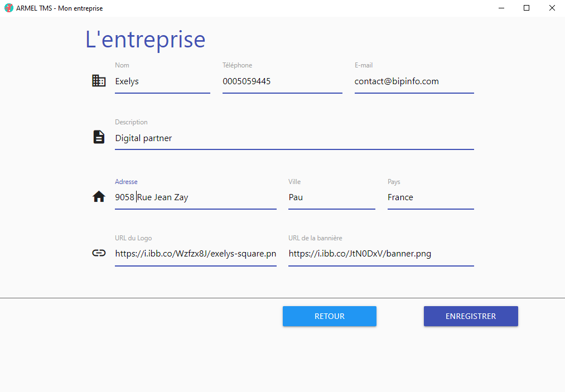This screenshot has width=565, height=392.
Task: Edit the URL de la bannière field
Action: tap(380, 254)
